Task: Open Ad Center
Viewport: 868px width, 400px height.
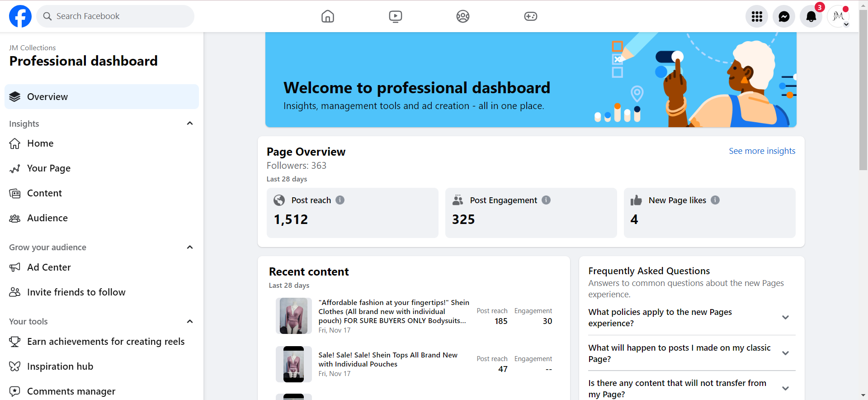Action: tap(102, 267)
